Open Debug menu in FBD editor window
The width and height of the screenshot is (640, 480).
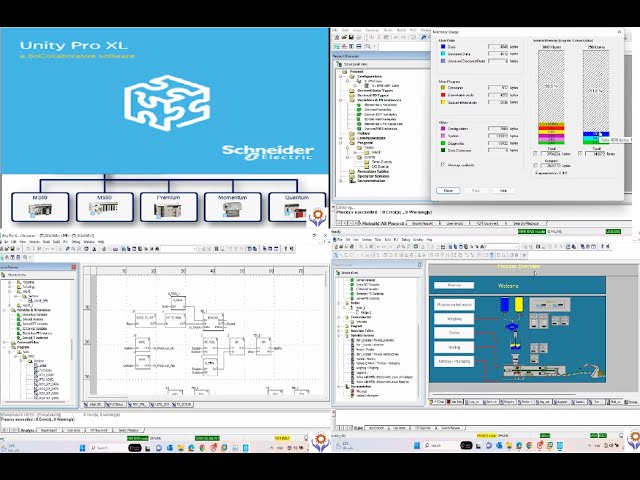[x=76, y=242]
